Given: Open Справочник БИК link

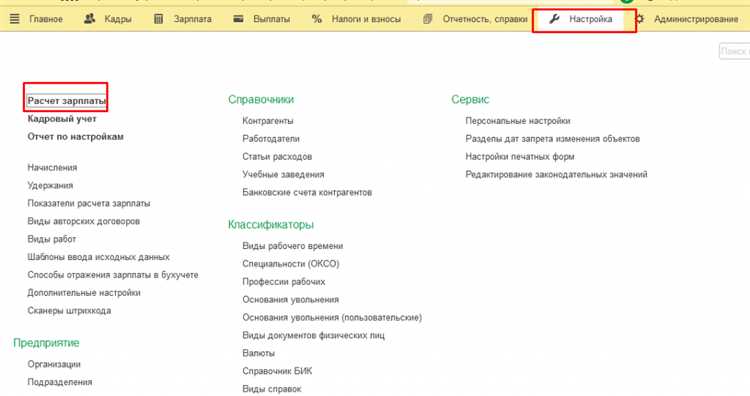Looking at the screenshot, I should point(277,371).
